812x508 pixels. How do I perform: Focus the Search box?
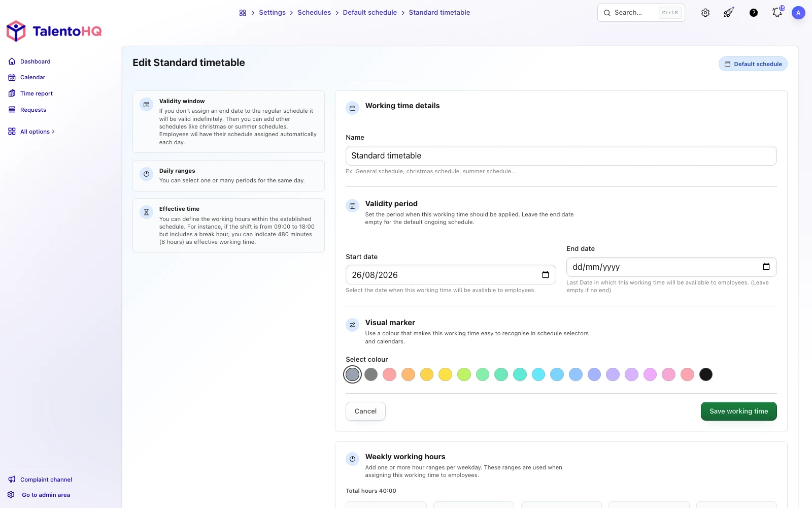coord(641,13)
